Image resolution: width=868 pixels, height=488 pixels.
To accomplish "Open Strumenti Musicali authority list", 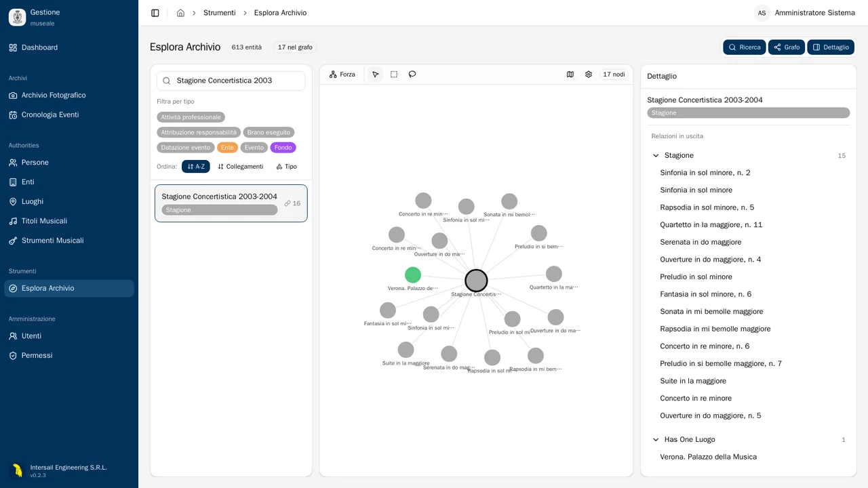I will pyautogui.click(x=68, y=241).
